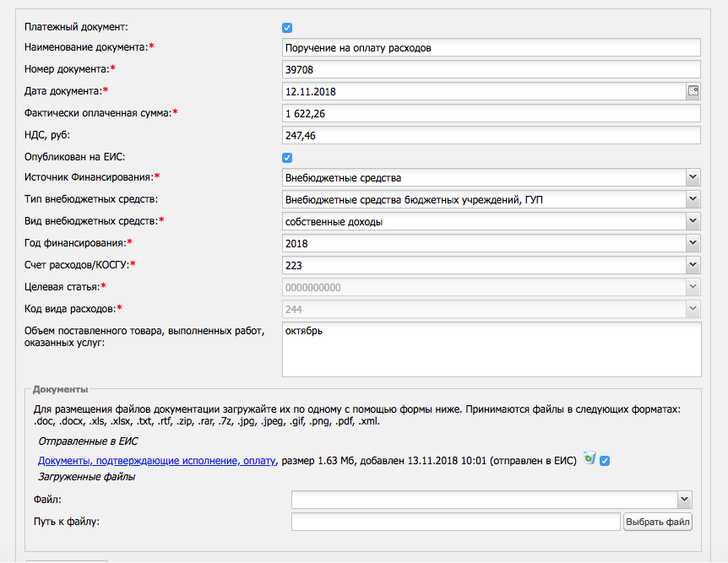Select the НДС, руб input field
Viewport: 728px width, 563px height.
[492, 136]
